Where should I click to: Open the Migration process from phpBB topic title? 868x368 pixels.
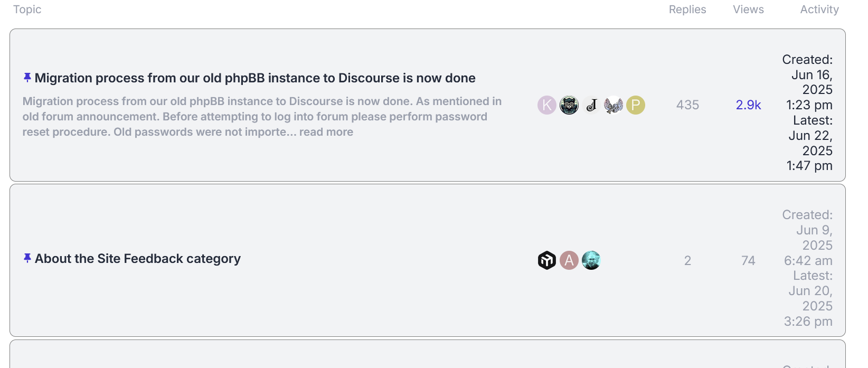pyautogui.click(x=255, y=78)
